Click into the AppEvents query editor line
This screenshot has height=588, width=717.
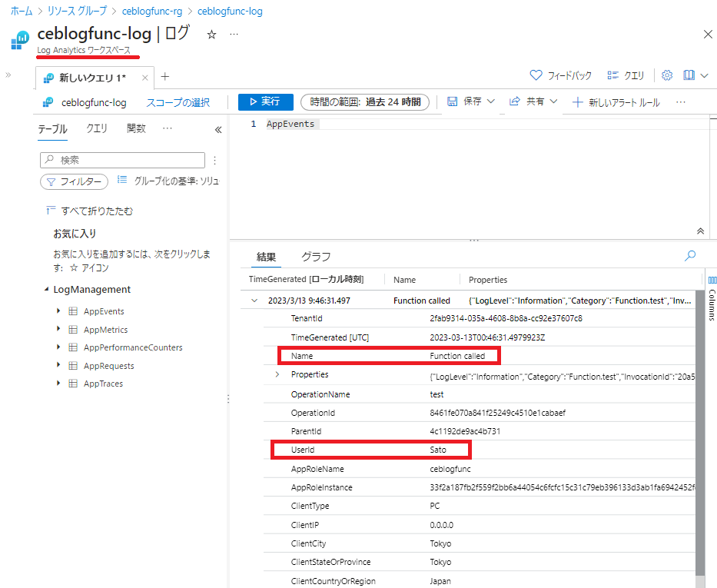pyautogui.click(x=487, y=124)
